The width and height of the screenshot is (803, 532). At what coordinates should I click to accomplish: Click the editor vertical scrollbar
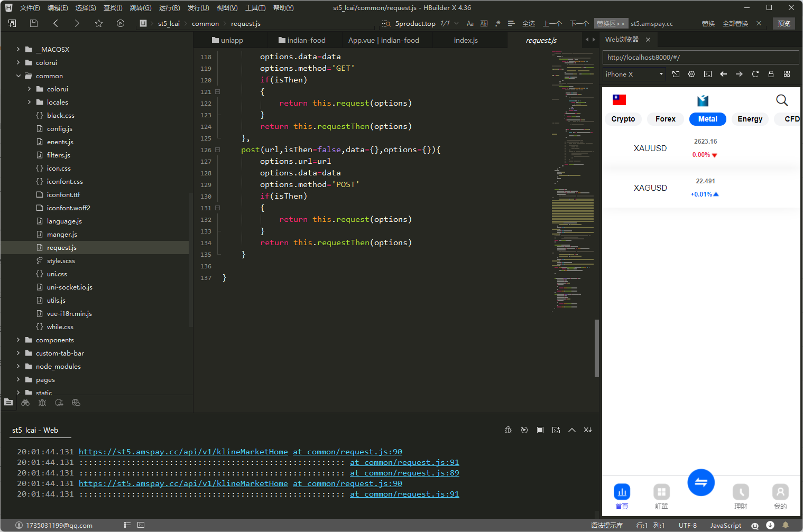pos(596,349)
